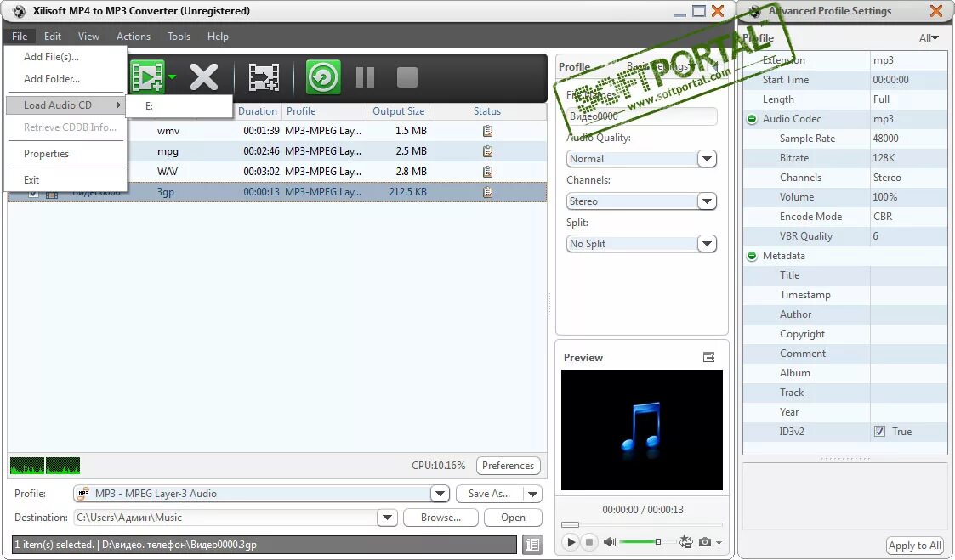Viewport: 955px width, 560px height.
Task: Start conversion with the green Convert button
Action: pos(323,76)
